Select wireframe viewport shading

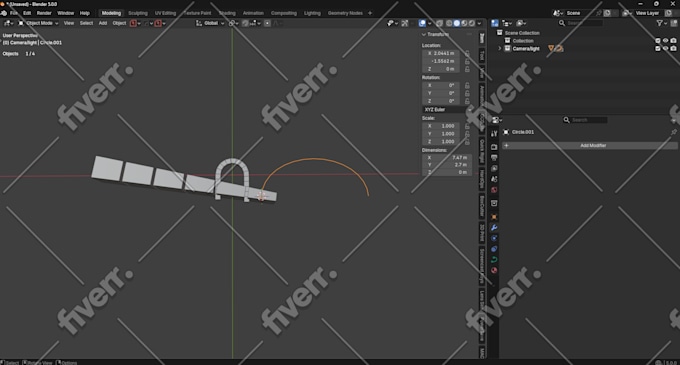(x=449, y=23)
